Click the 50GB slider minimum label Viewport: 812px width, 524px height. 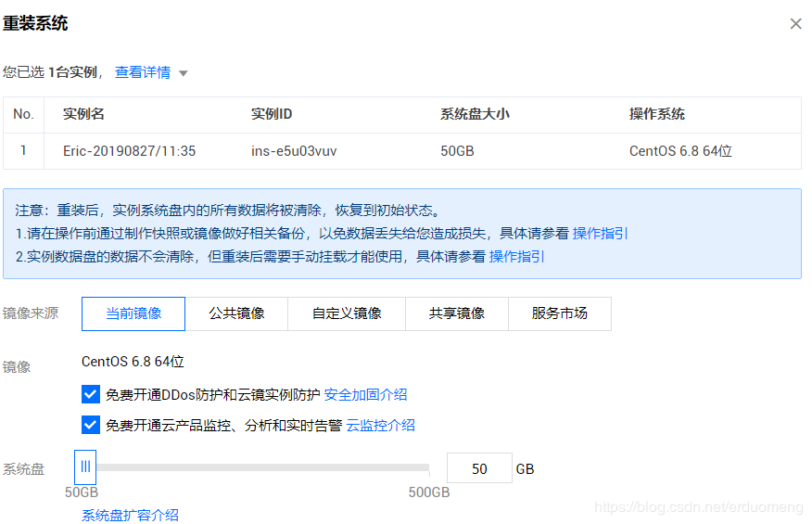point(82,492)
